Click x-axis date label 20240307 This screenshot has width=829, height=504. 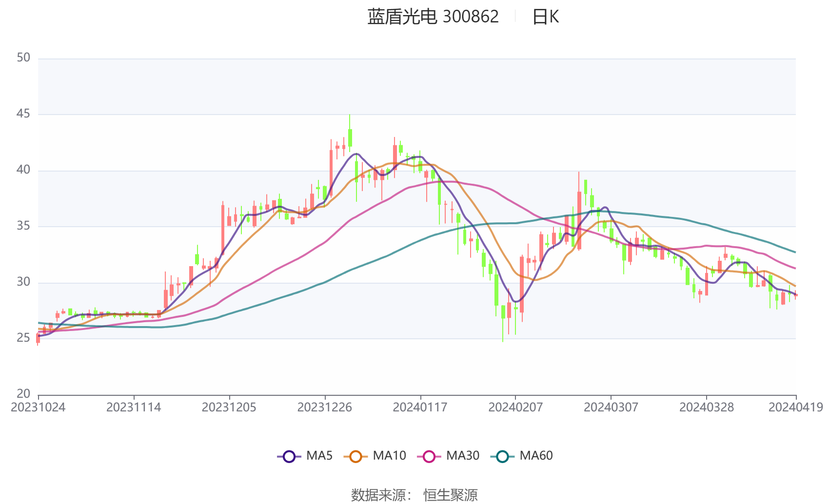coord(611,407)
